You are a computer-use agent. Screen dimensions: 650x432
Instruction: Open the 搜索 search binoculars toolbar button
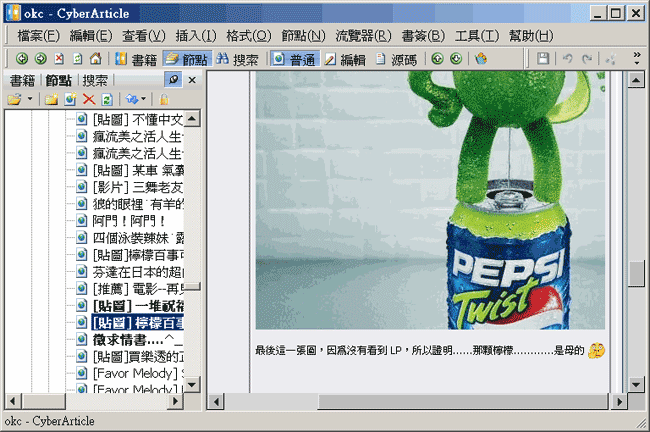coord(237,59)
